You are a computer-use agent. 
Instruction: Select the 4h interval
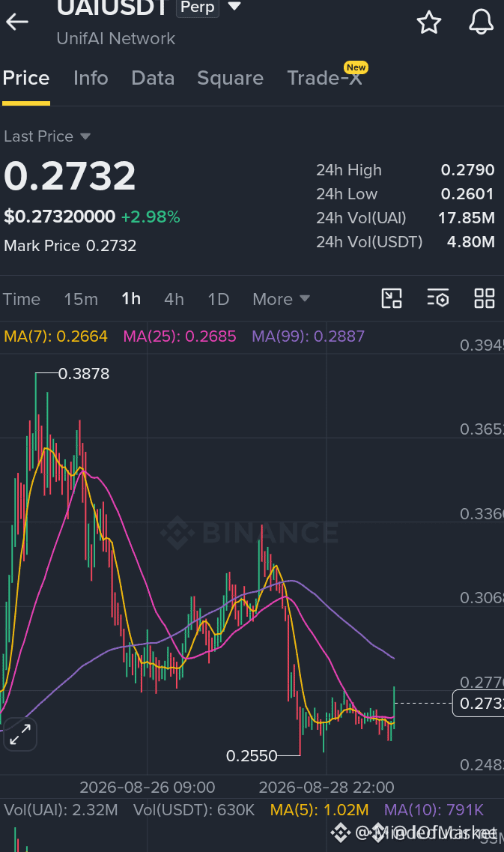(174, 299)
